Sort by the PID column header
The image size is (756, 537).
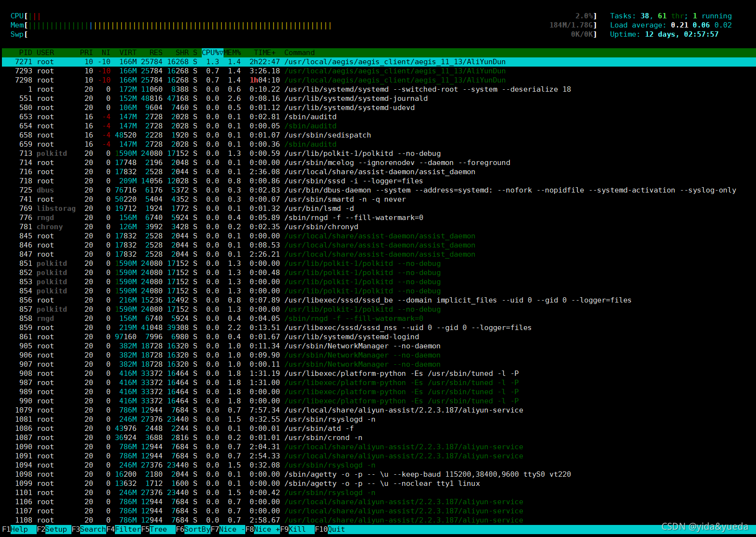click(x=26, y=53)
